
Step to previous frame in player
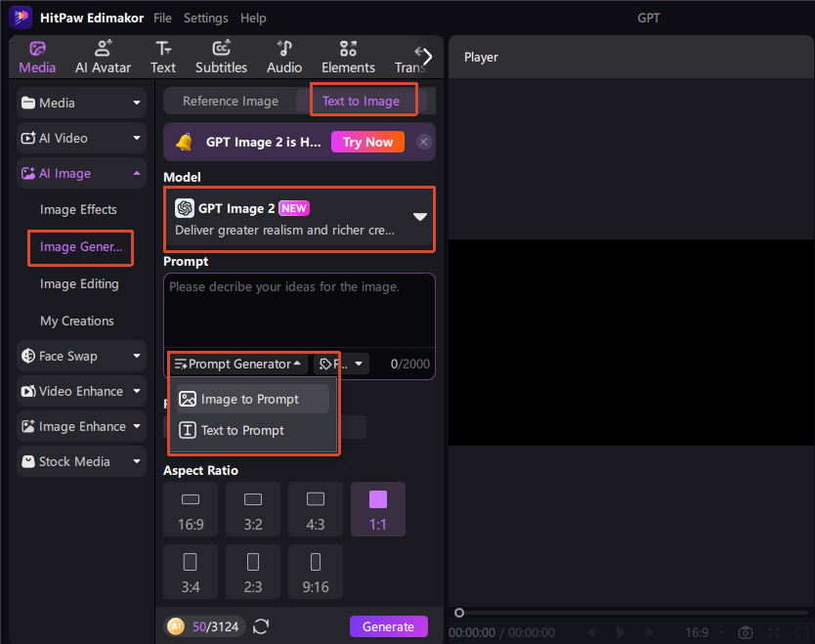click(x=592, y=632)
